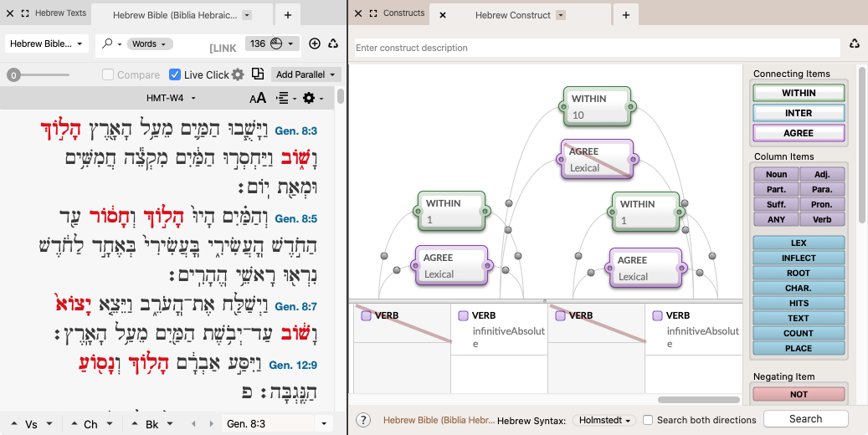Open the Hebrew Bible text selector dropdown
Screen dimensions: 868x435
47,43
